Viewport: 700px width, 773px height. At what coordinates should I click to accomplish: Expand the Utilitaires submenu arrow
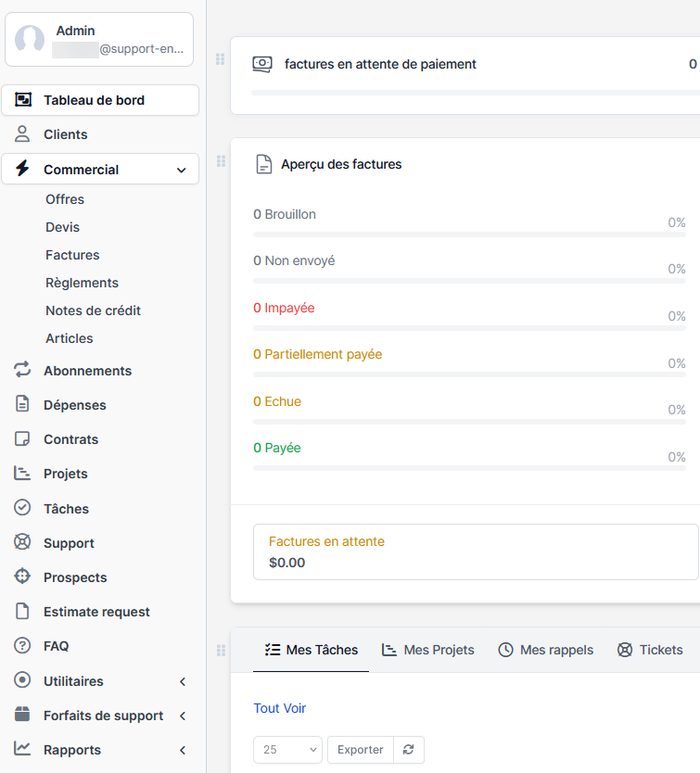click(x=183, y=681)
